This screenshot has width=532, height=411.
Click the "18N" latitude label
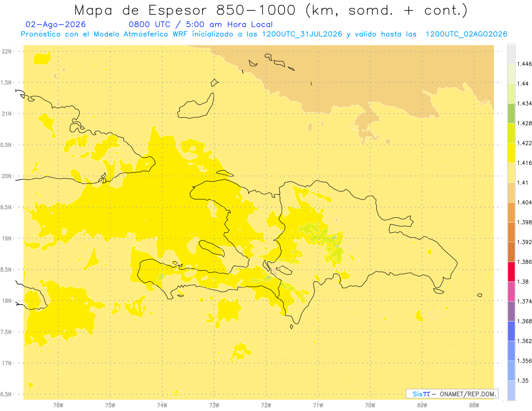click(x=7, y=301)
